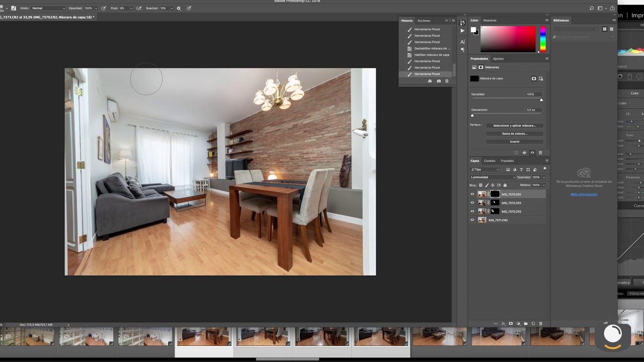Screen dimensions: 644x362
Task: Add vector mask icon in Propiedades
Action: tap(541, 78)
